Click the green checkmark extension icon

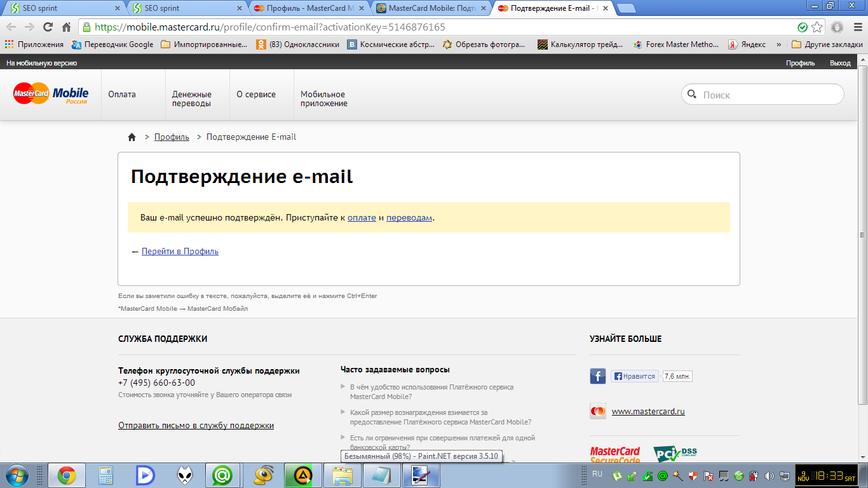click(x=803, y=27)
